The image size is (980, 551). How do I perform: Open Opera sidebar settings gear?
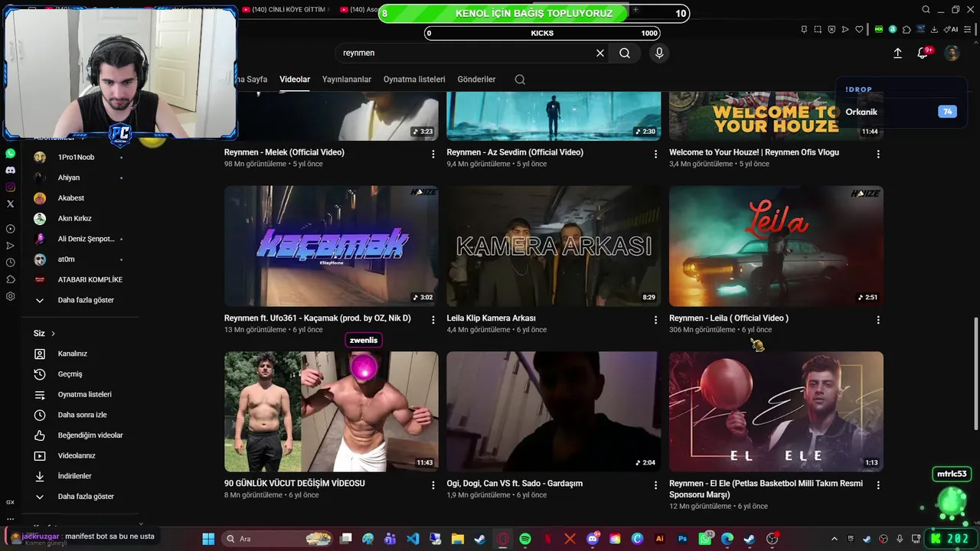(x=11, y=296)
